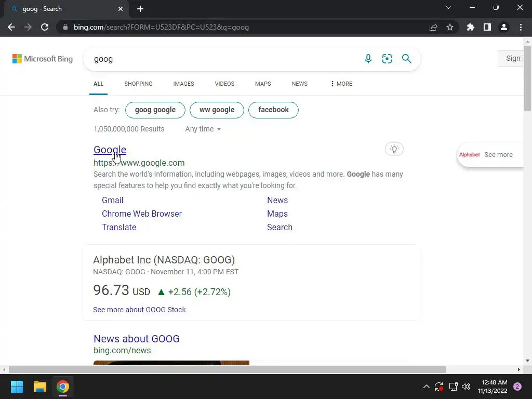Click the horizontal scrollbar thumb
The width and height of the screenshot is (532, 399).
228,369
